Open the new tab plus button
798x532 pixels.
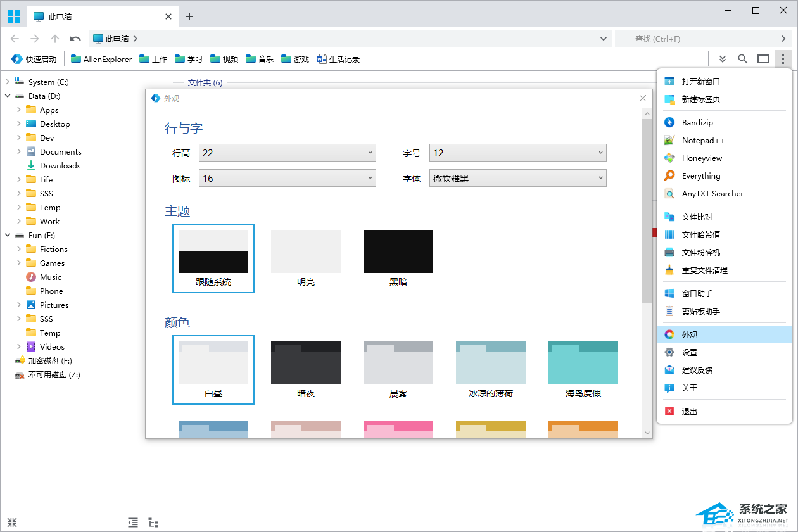point(189,16)
